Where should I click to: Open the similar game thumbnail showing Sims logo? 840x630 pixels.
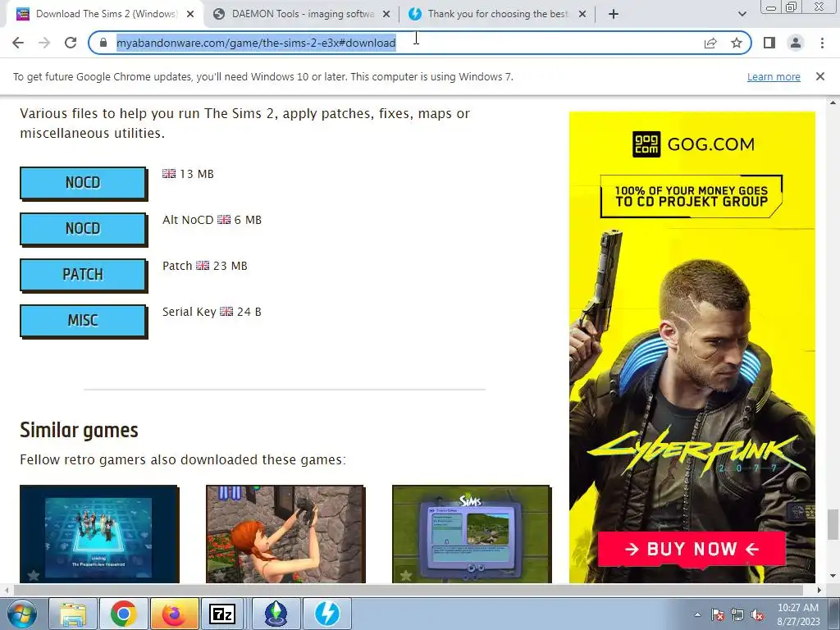point(472,533)
